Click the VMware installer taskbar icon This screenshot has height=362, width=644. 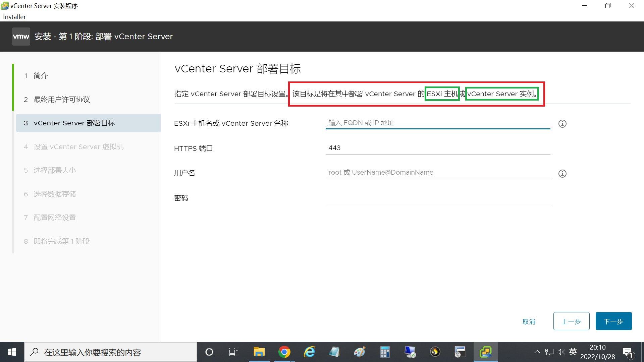coord(485,352)
